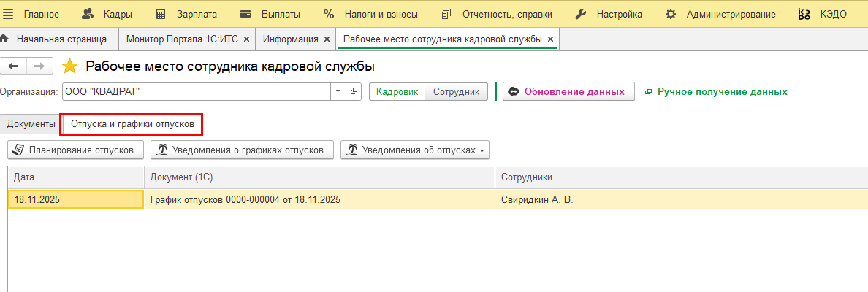Open organization form with the open-link icon
Viewport: 868px width, 292px height.
tap(354, 91)
